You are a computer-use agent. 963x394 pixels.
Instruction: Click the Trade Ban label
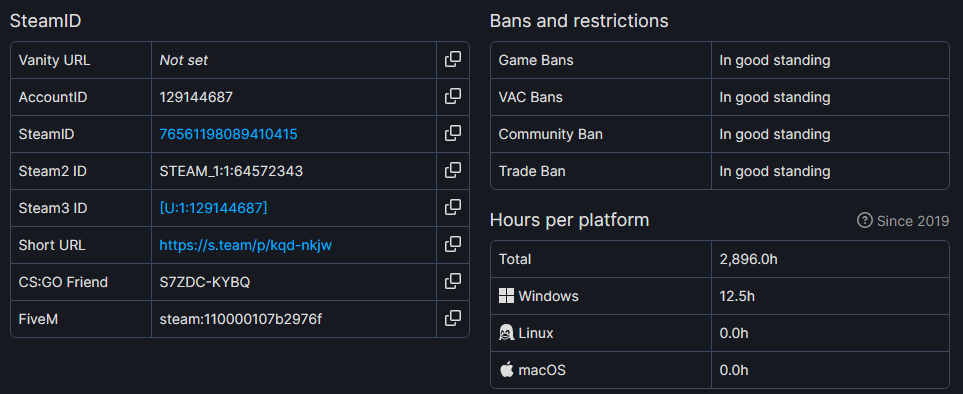pos(532,171)
